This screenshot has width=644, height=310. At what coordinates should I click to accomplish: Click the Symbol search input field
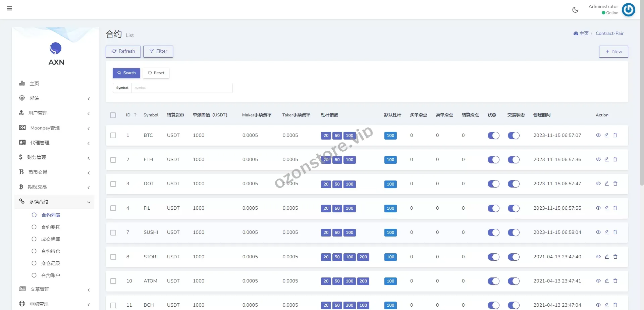pos(182,88)
